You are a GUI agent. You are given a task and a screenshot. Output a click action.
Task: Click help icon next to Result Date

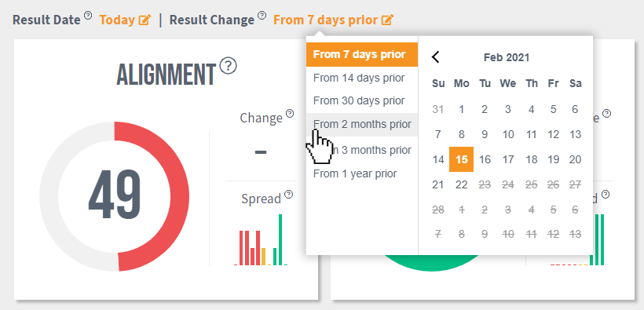[x=88, y=15]
